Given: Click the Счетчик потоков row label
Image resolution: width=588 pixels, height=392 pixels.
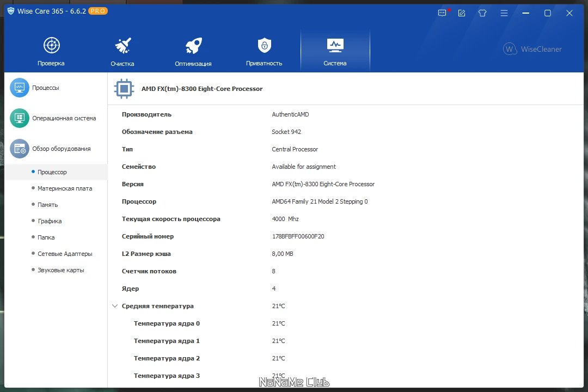Looking at the screenshot, I should point(149,271).
